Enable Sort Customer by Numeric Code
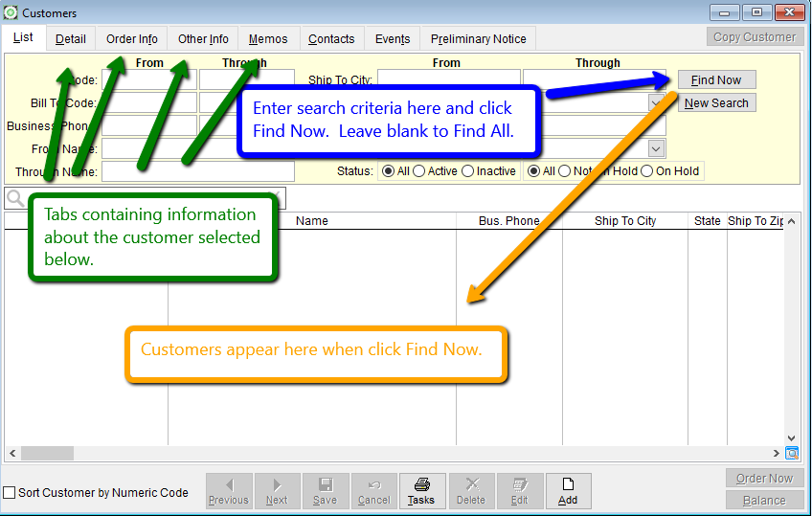812x516 pixels. pyautogui.click(x=10, y=493)
